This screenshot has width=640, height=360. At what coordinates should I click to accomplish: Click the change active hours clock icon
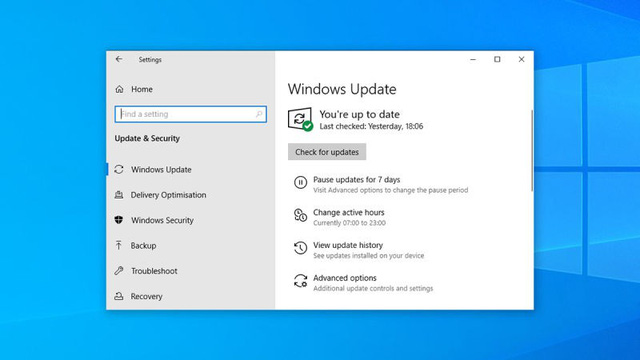click(300, 215)
